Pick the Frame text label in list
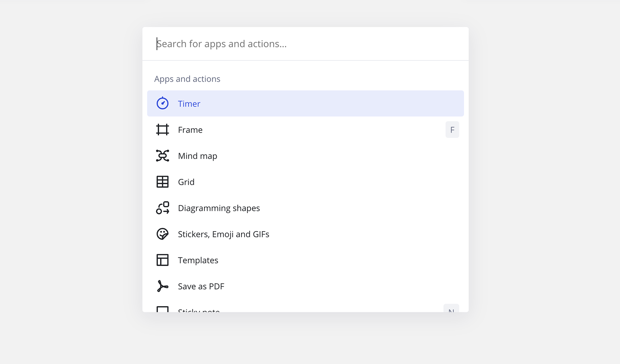 [190, 130]
